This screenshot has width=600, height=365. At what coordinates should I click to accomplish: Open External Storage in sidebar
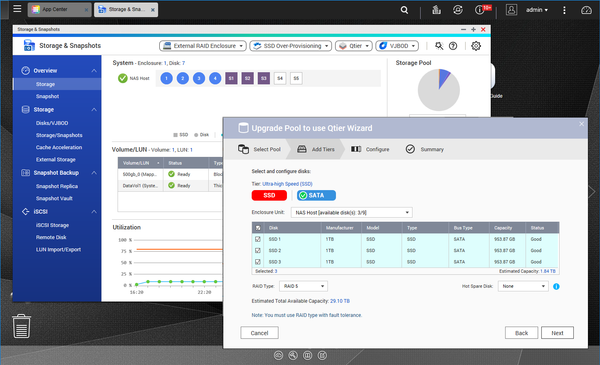click(x=55, y=160)
